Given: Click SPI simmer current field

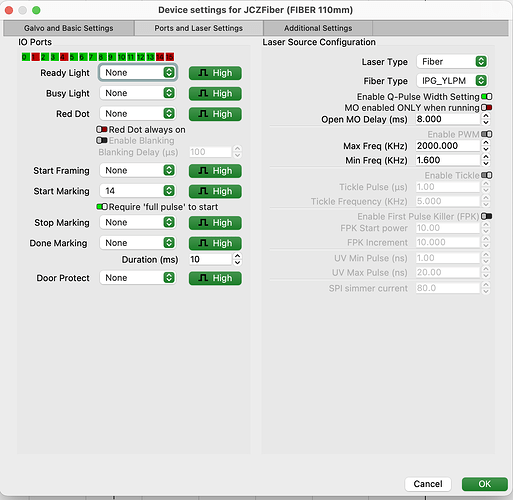Looking at the screenshot, I should click(x=448, y=288).
